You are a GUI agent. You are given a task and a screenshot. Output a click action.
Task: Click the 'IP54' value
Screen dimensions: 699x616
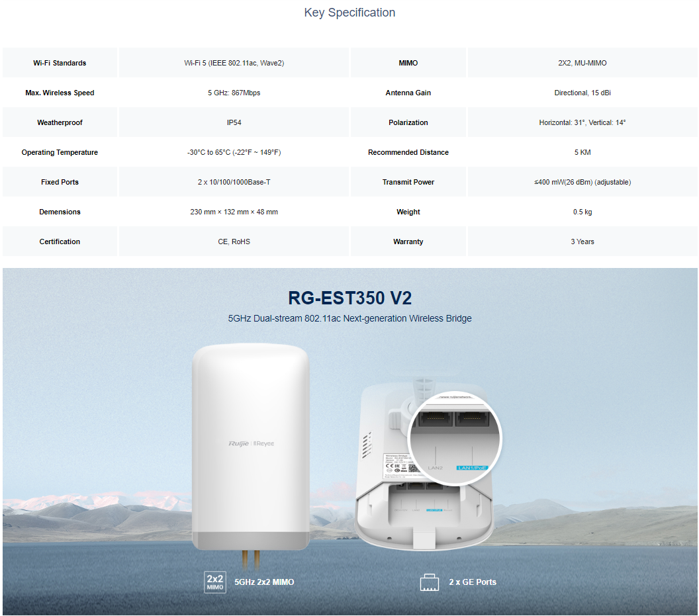pos(234,122)
